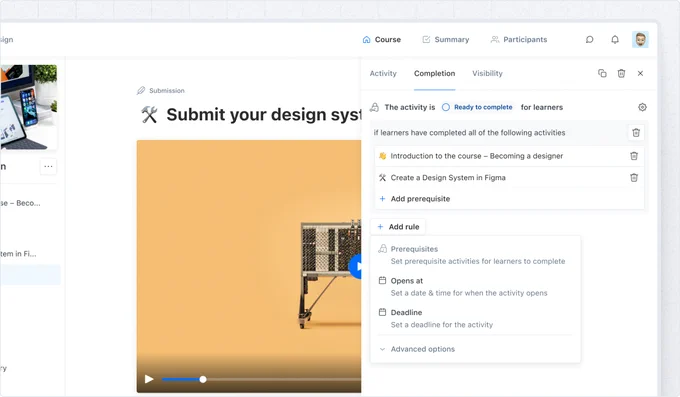680x397 pixels.
Task: Select the Create a Design System in Figma row
Action: coord(509,177)
